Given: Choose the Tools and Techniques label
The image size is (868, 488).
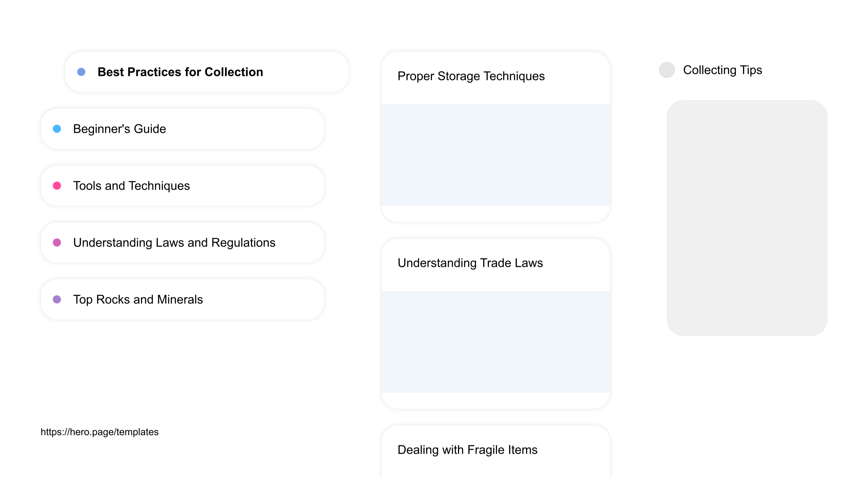Looking at the screenshot, I should click(131, 186).
